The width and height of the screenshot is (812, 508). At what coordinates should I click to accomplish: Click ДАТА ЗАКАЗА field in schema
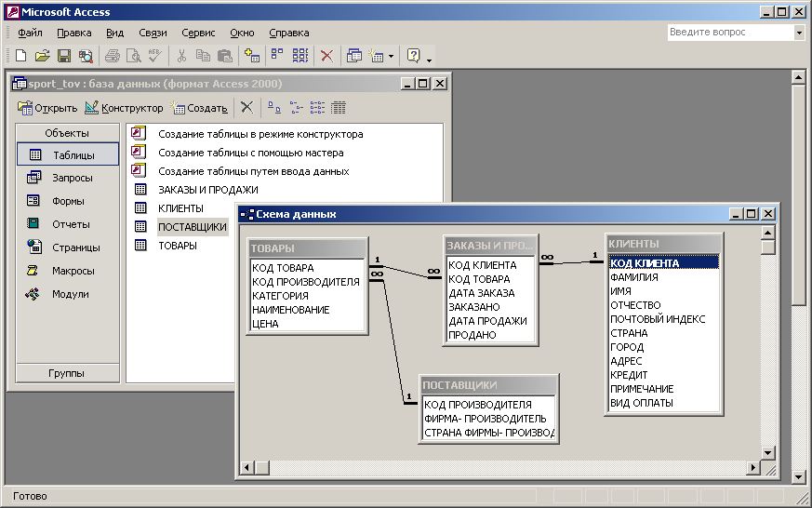(x=482, y=293)
